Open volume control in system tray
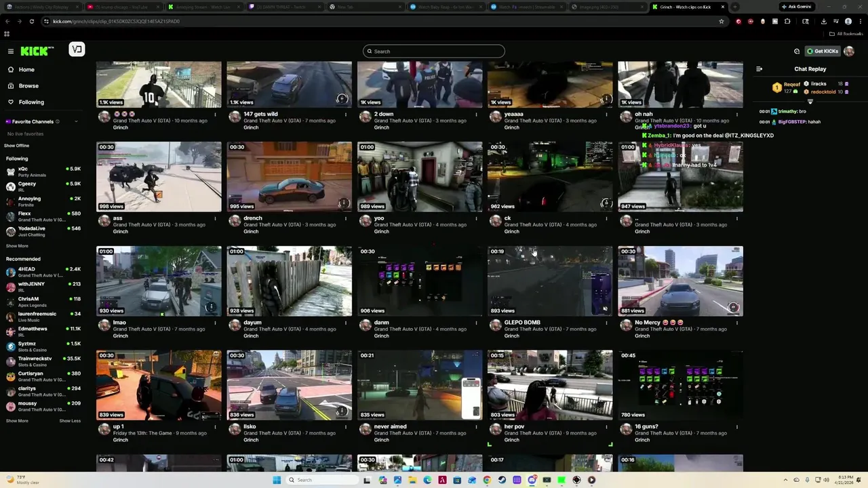Viewport: 868px width, 488px height. pyautogui.click(x=825, y=480)
